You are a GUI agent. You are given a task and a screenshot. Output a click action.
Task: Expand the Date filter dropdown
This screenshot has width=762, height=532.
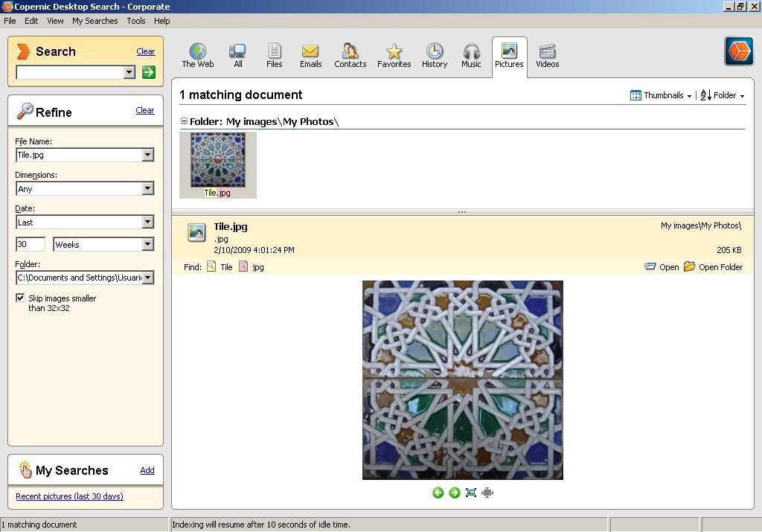(148, 222)
